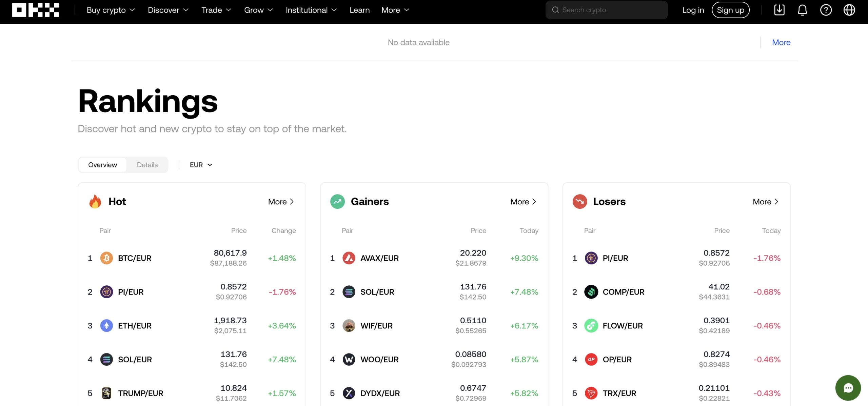
Task: Click the TRUMP coin icon
Action: (x=106, y=393)
